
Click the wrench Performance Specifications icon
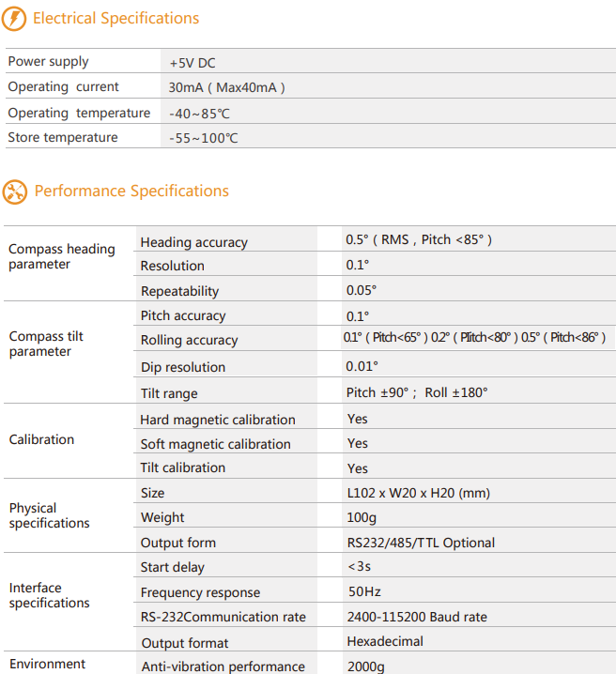(15, 191)
